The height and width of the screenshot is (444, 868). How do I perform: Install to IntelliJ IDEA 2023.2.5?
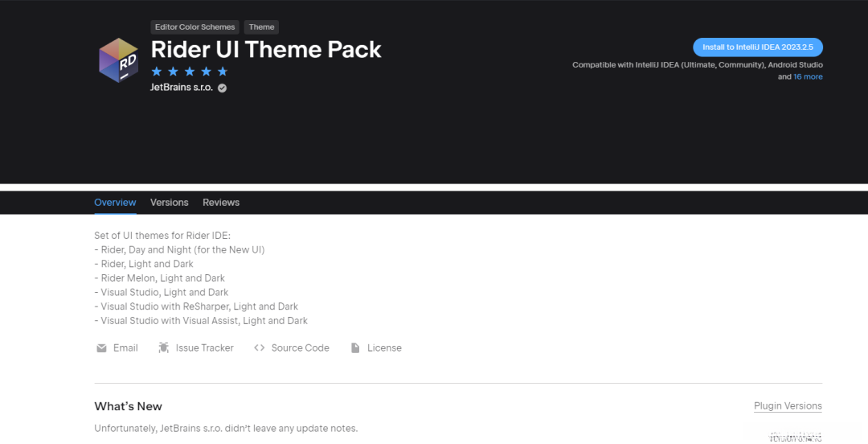pos(758,47)
